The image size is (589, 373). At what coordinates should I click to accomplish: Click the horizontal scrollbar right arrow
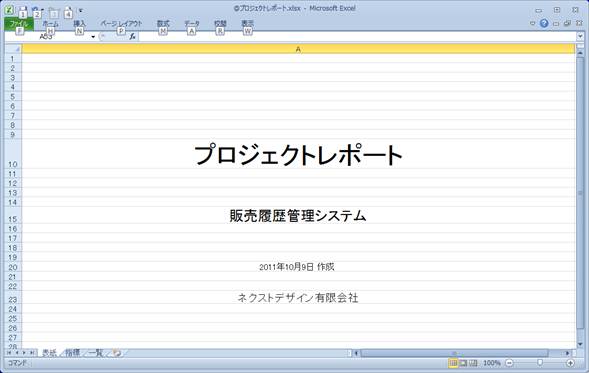tap(568, 353)
